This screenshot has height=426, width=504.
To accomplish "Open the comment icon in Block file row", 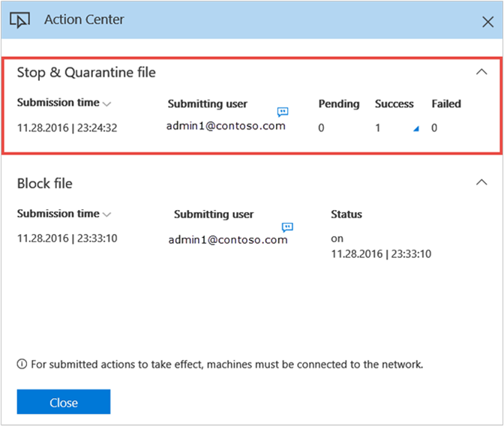I will pyautogui.click(x=287, y=227).
